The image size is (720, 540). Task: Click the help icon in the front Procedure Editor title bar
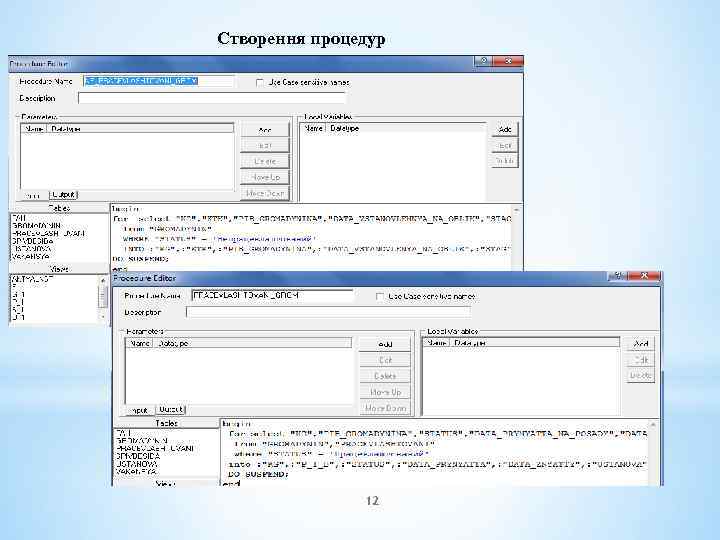coord(618,276)
